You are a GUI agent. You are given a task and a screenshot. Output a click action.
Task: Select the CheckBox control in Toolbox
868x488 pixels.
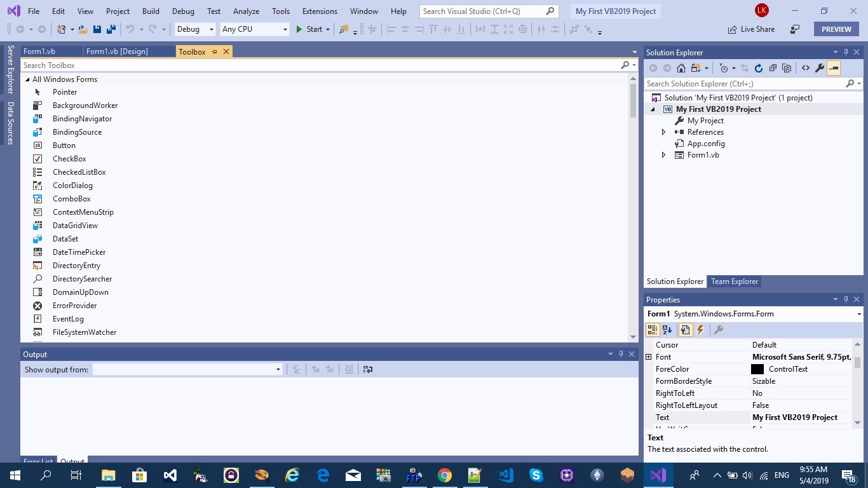point(69,159)
